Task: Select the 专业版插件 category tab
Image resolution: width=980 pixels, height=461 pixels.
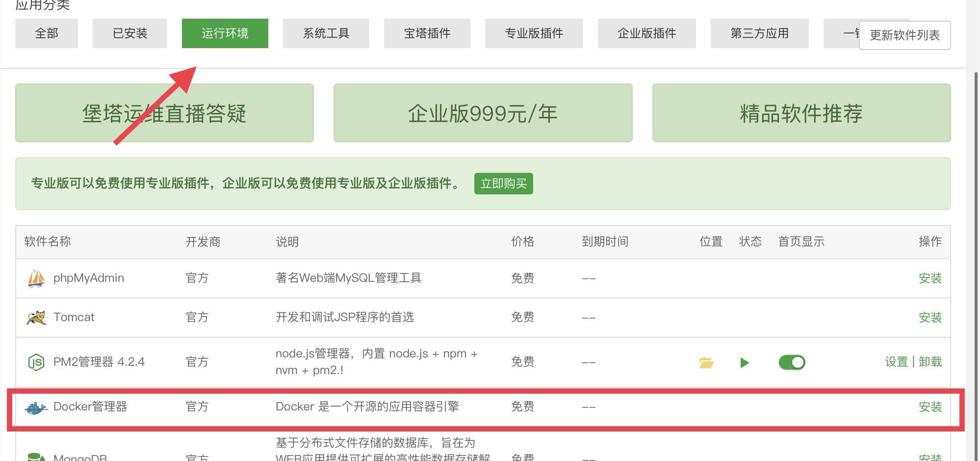Action: (x=534, y=33)
